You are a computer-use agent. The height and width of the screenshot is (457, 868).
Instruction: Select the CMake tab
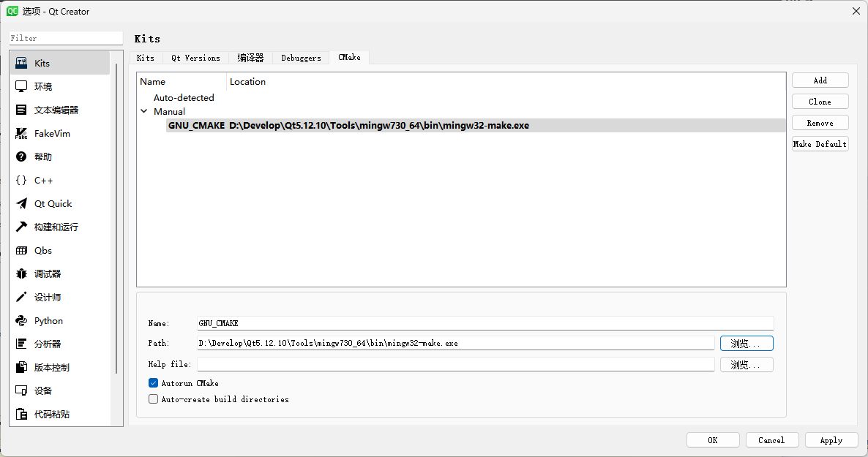coord(349,57)
